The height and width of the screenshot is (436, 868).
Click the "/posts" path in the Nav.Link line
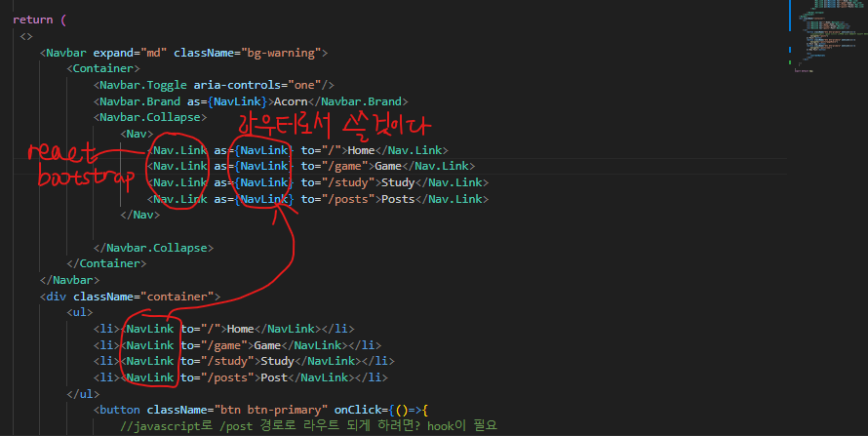tap(347, 199)
